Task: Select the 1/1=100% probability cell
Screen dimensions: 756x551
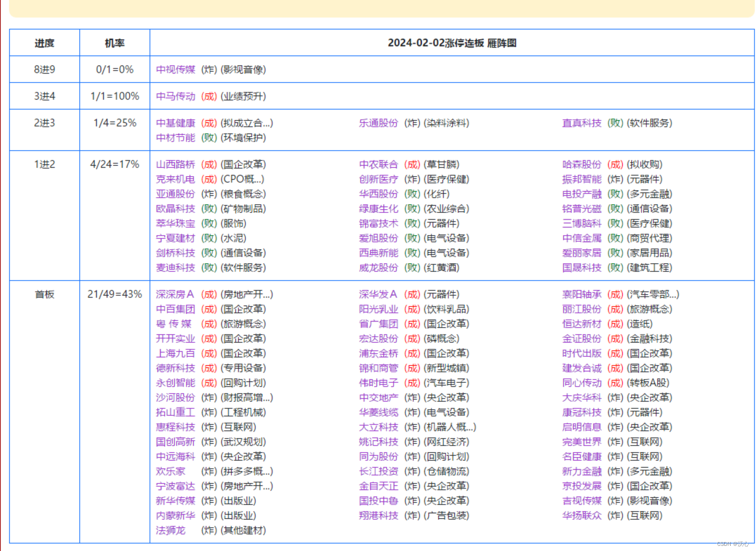Action: tap(115, 96)
